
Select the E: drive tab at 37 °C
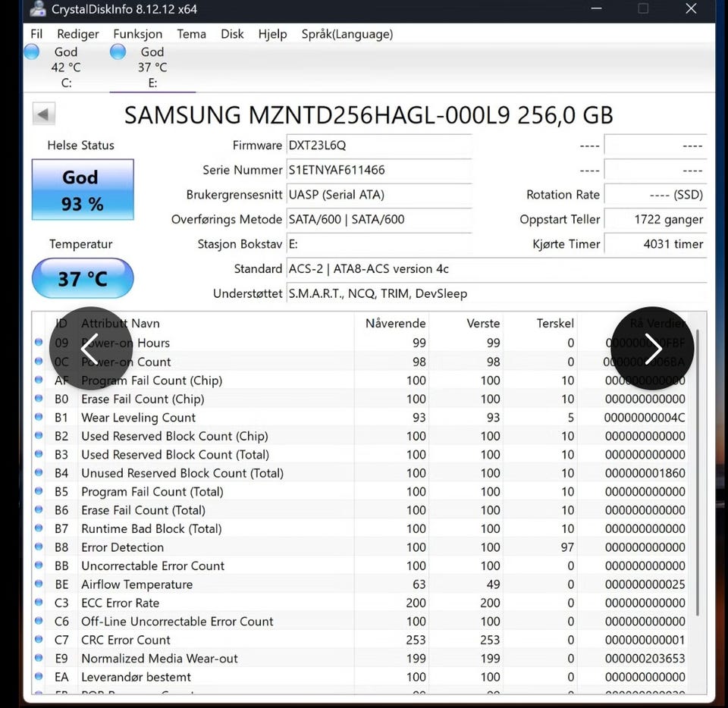152,67
